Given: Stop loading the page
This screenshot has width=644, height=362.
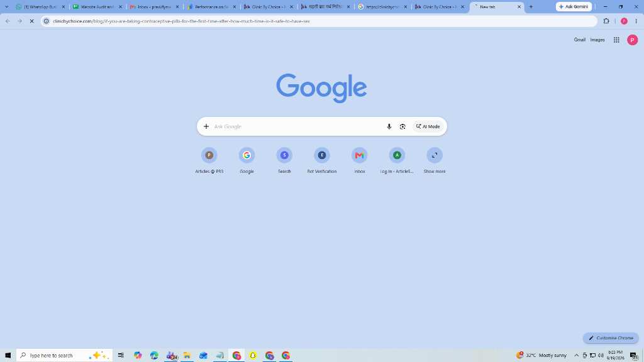Looking at the screenshot, I should 31,21.
